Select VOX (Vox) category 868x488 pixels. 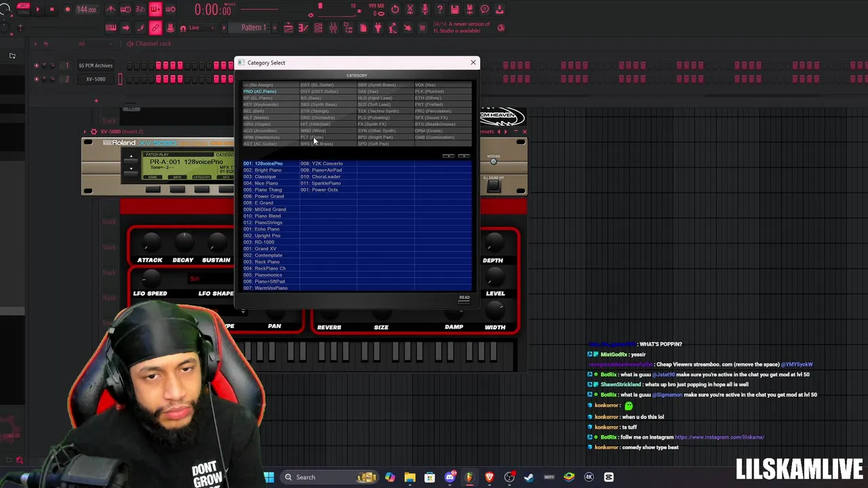click(443, 85)
